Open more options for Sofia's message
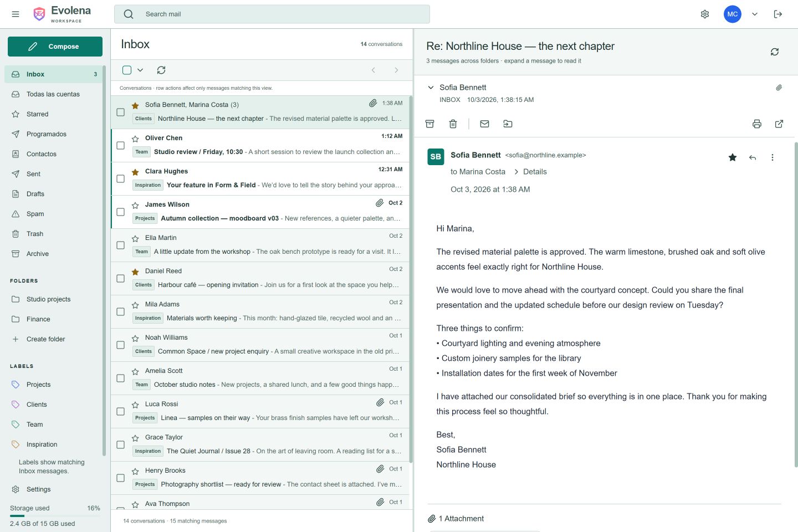The width and height of the screenshot is (798, 532). pos(773,157)
